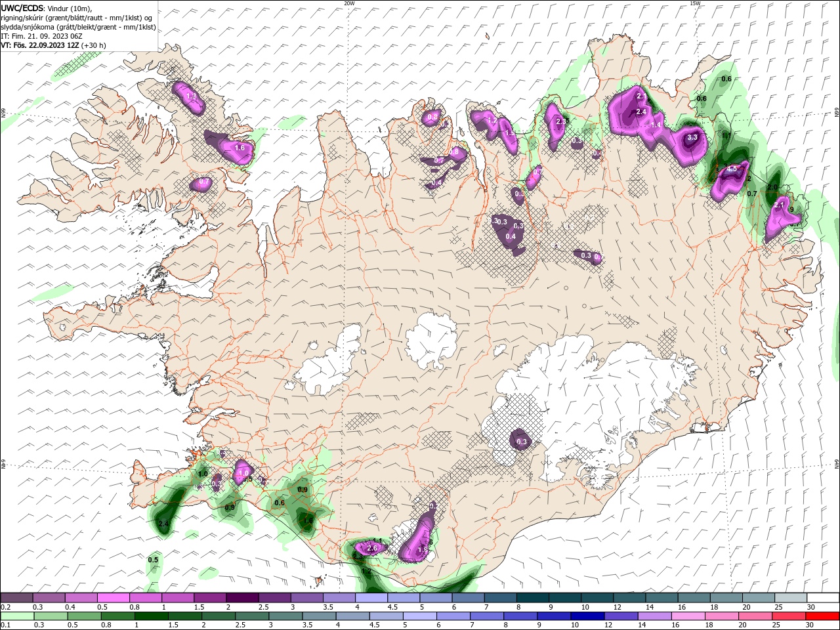Image resolution: width=840 pixels, height=630 pixels.
Task: Pick the white 30 swatch ending the snow legend
Action: (824, 598)
